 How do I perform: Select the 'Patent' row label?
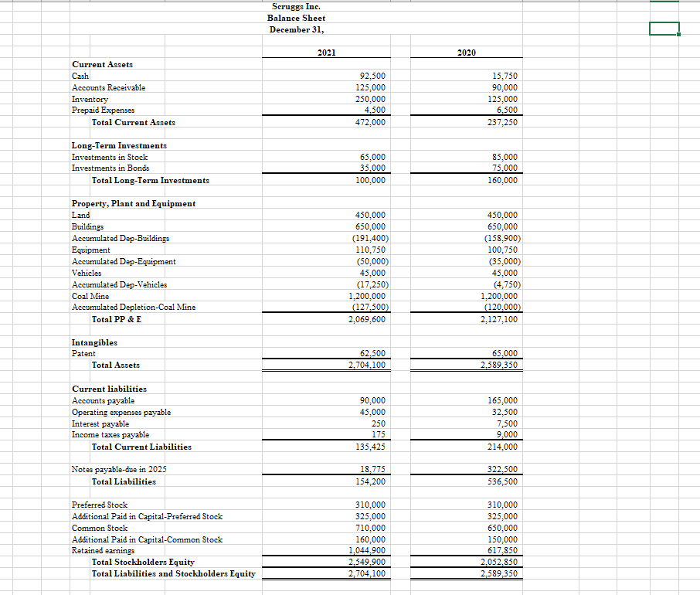pyautogui.click(x=80, y=353)
